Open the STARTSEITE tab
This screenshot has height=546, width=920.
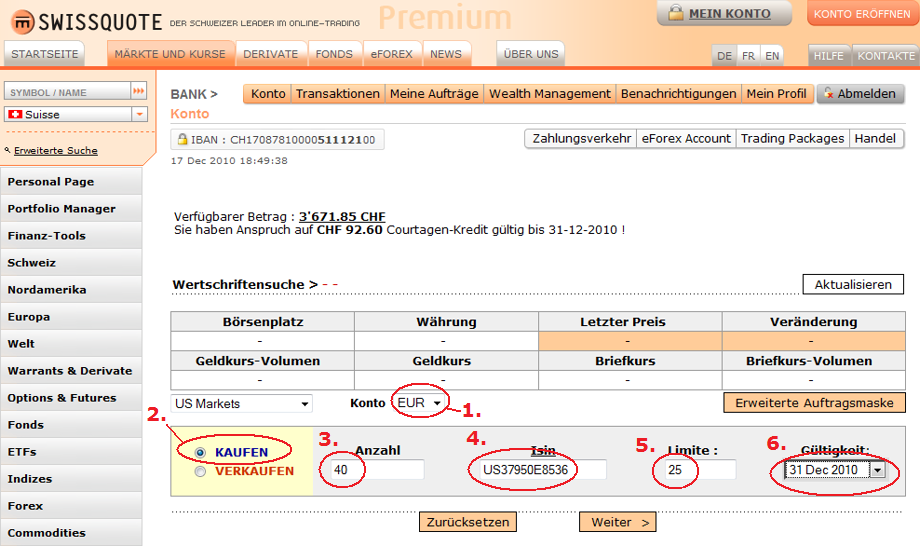pos(45,54)
